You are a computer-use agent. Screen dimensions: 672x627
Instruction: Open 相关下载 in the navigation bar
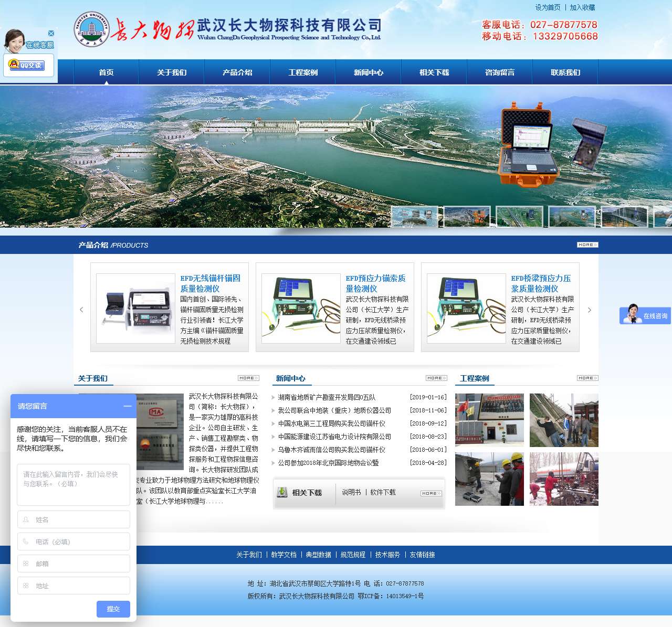click(434, 72)
